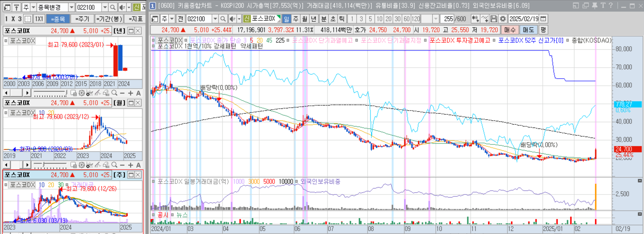
Task: Select the =주기 tab
Action: click(x=82, y=19)
